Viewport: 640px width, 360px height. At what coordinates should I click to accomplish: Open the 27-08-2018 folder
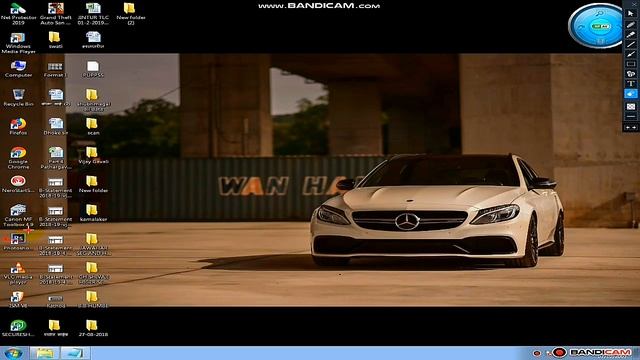coord(93,328)
